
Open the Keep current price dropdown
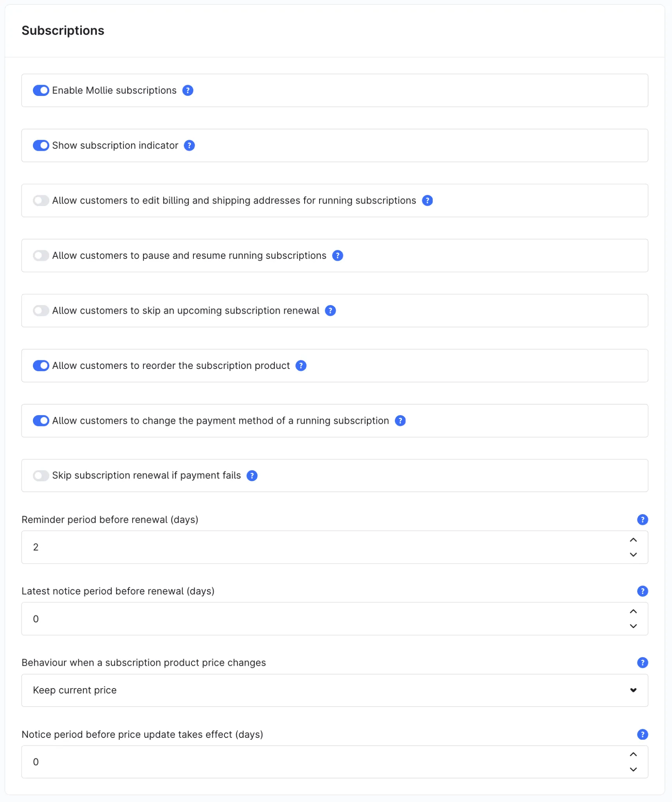(335, 690)
